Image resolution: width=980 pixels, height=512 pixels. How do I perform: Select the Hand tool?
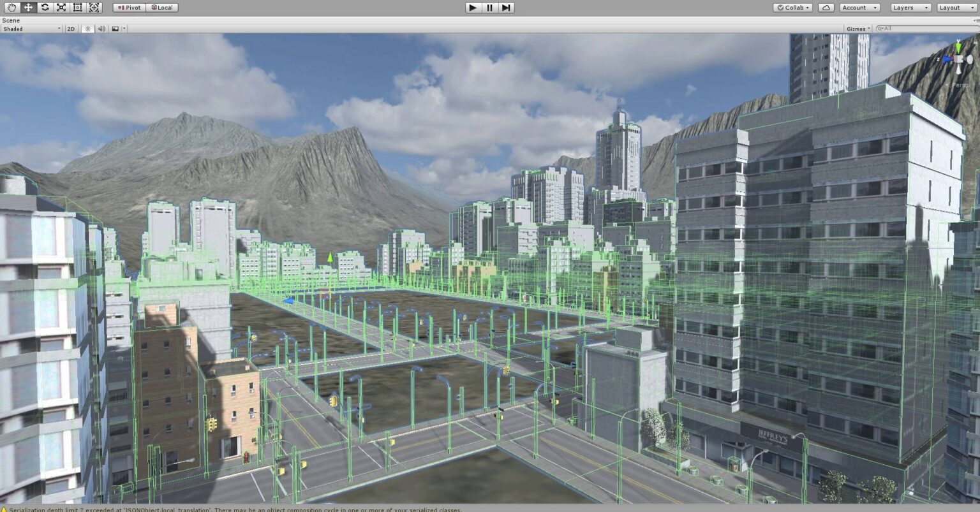(11, 7)
